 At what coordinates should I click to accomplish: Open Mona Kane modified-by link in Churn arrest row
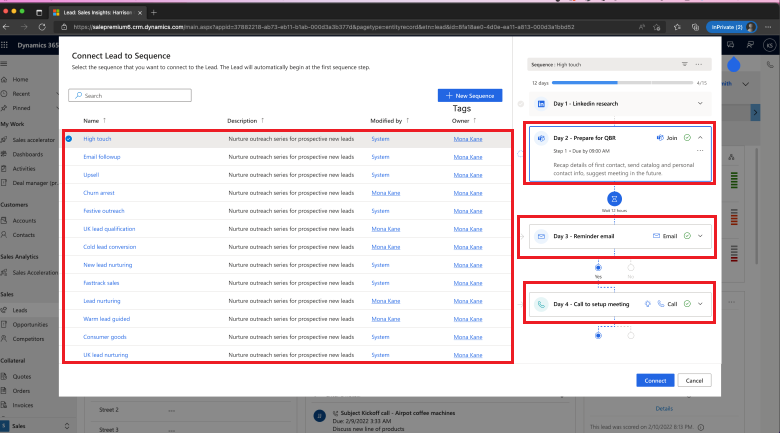coord(386,193)
